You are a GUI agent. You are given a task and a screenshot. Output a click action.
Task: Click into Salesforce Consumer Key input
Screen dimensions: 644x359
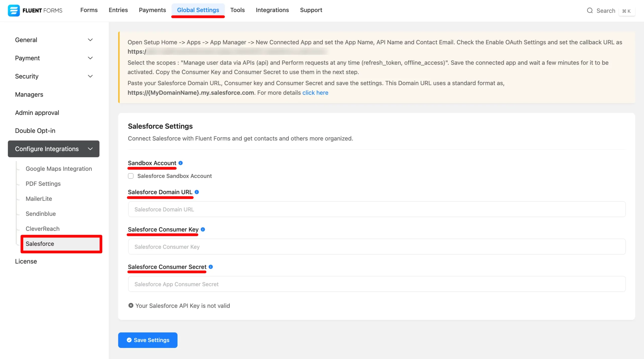click(377, 247)
